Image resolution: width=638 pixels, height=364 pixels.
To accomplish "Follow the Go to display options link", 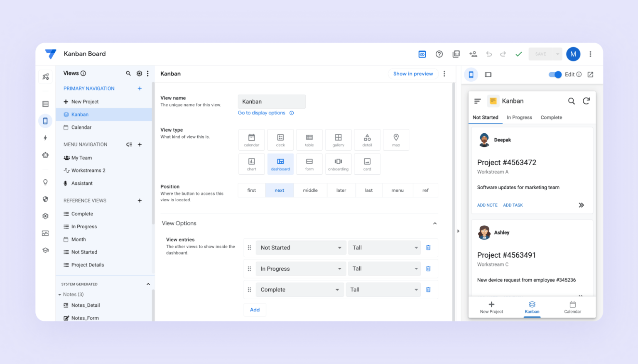I will click(262, 113).
